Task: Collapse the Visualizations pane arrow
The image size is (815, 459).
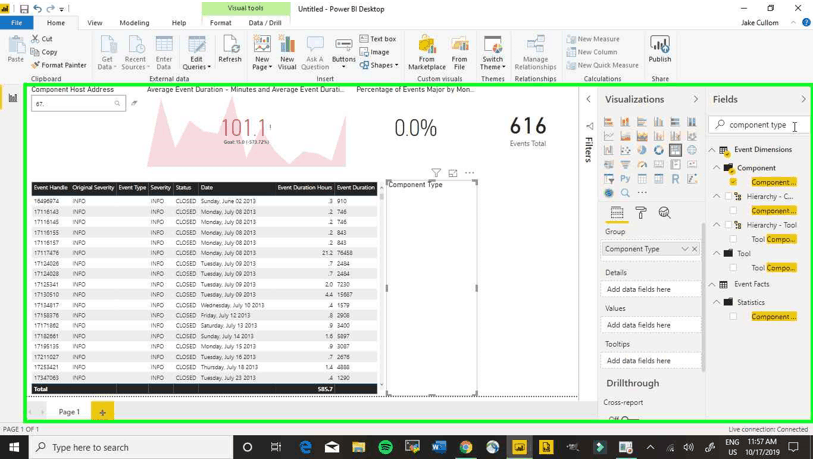Action: coord(695,99)
